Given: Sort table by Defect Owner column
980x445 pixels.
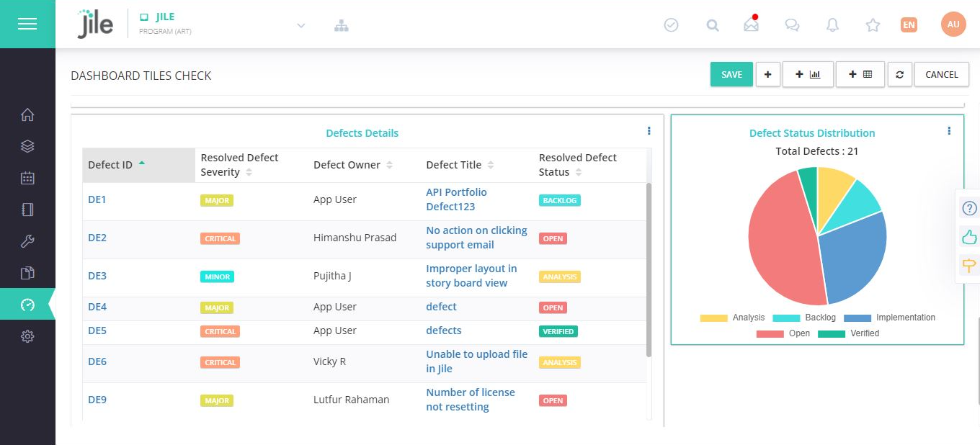Looking at the screenshot, I should [x=389, y=165].
